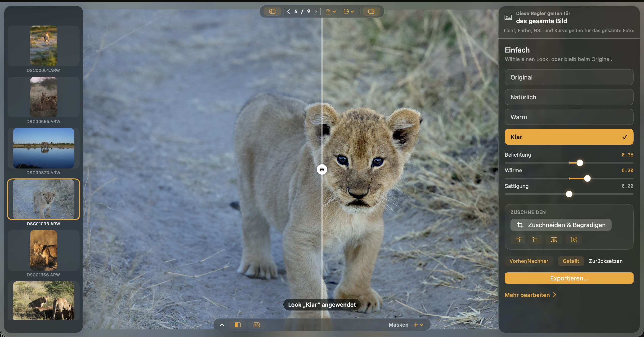Select thumbnail DSC00555.ARW
644x337 pixels.
tap(44, 97)
